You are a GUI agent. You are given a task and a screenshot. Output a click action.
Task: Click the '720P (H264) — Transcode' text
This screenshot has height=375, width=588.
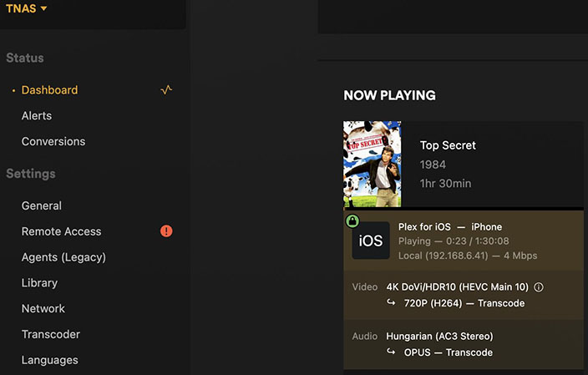pos(464,303)
